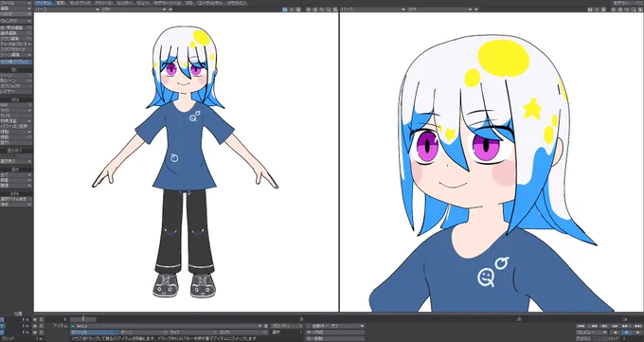Click the キー削除 button
This screenshot has width=644, height=342.
click(x=335, y=339)
